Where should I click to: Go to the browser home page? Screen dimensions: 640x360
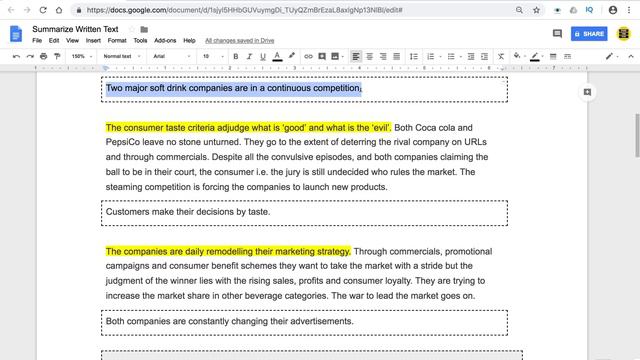(x=59, y=10)
